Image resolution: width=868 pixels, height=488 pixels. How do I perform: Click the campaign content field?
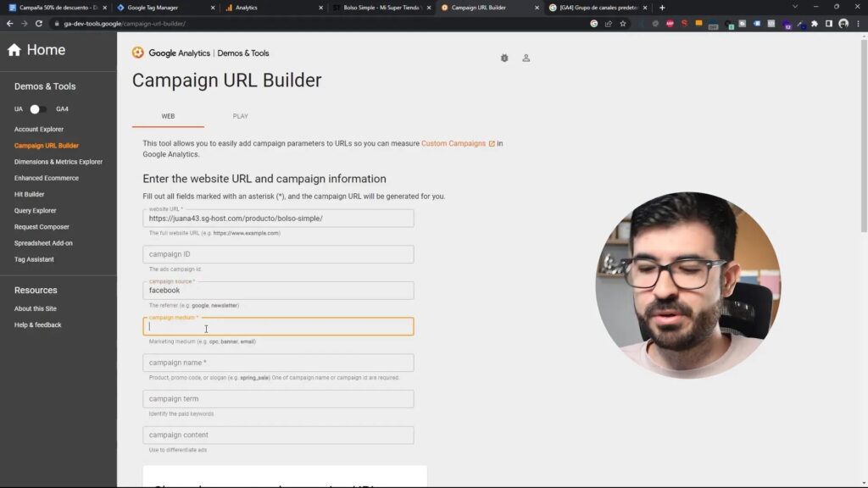click(x=278, y=435)
